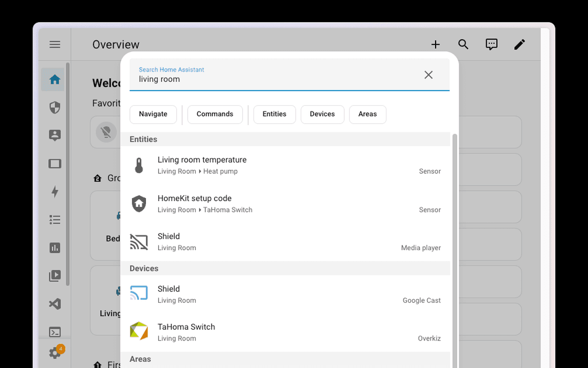
Task: Select the Devices filter chip
Action: click(322, 114)
